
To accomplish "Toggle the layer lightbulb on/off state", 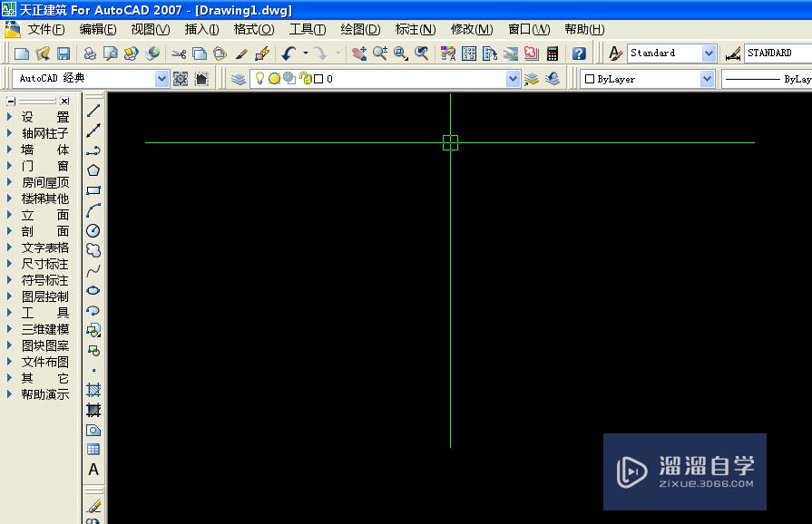I will 260,79.
